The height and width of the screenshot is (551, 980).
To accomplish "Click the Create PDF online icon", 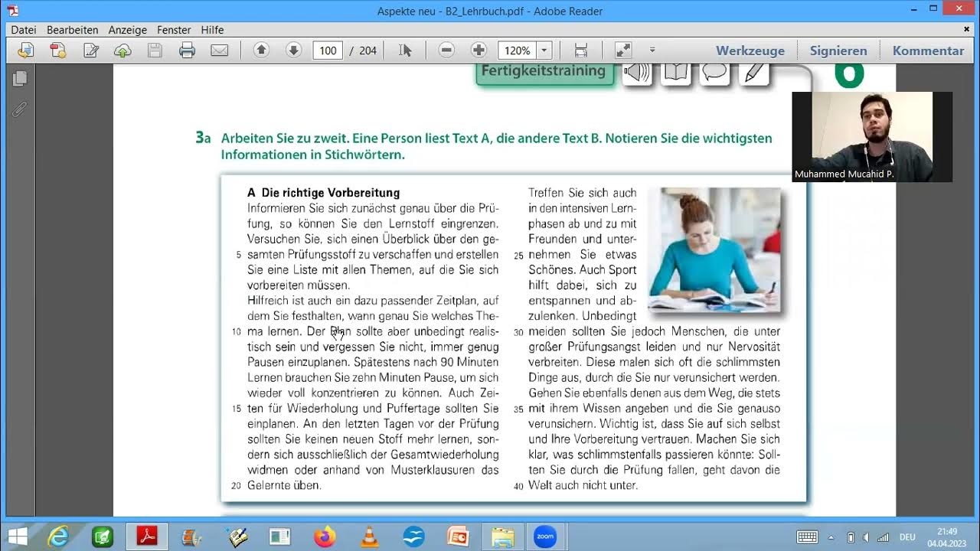I will tap(58, 51).
